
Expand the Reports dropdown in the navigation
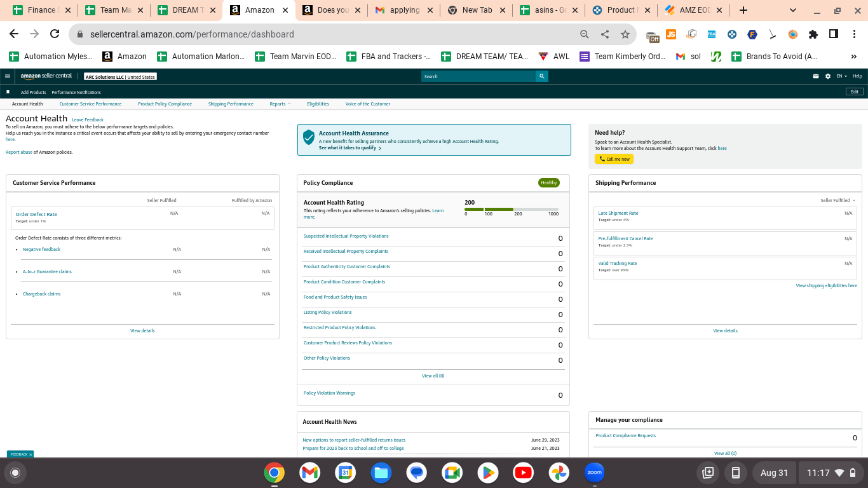pyautogui.click(x=280, y=104)
